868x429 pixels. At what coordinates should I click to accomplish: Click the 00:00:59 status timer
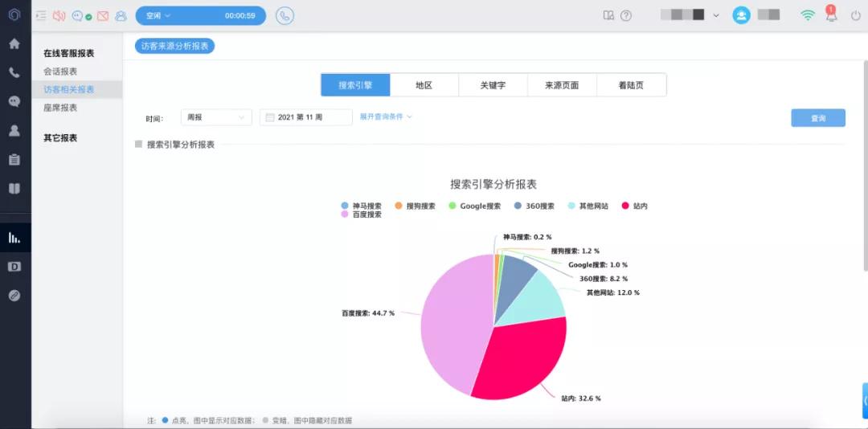click(x=240, y=16)
